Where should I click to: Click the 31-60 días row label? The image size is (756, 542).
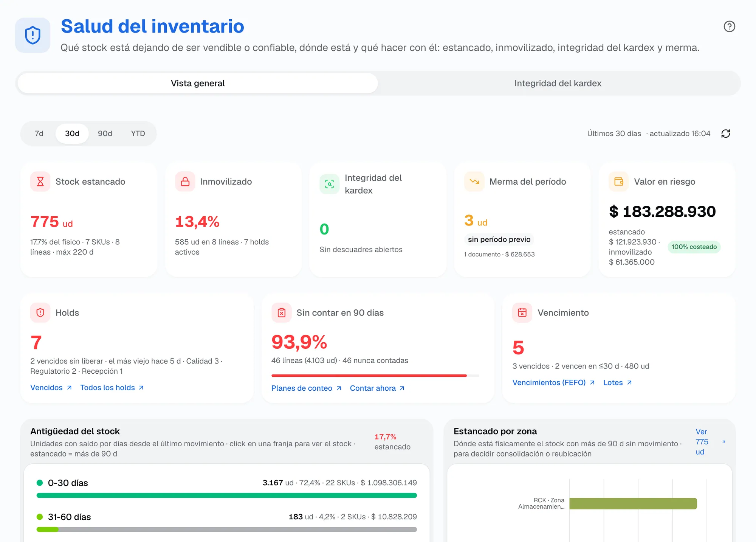point(69,517)
